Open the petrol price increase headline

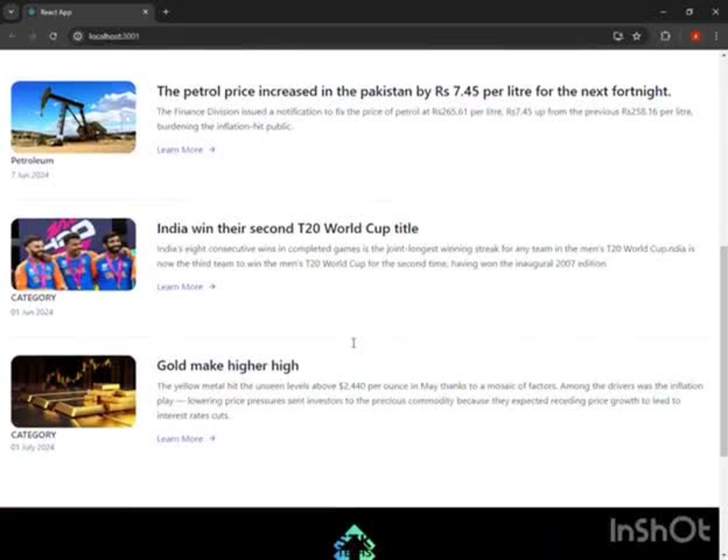[x=414, y=91]
